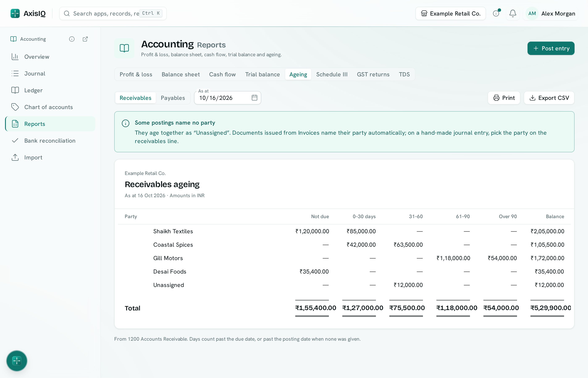Click Gill Motors' ₹54,000.00 over 90 amount
This screenshot has width=588, height=378.
[502, 258]
